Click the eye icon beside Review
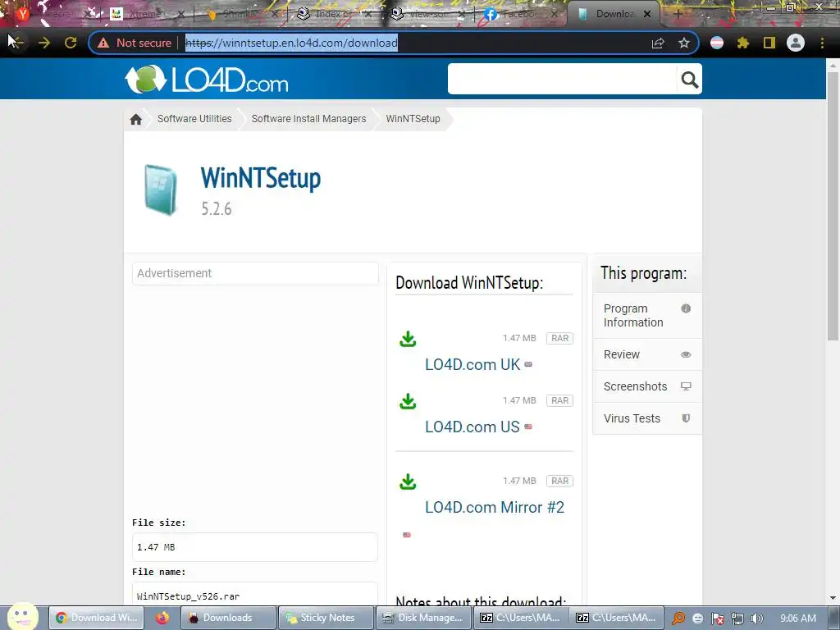This screenshot has height=630, width=840. point(686,354)
